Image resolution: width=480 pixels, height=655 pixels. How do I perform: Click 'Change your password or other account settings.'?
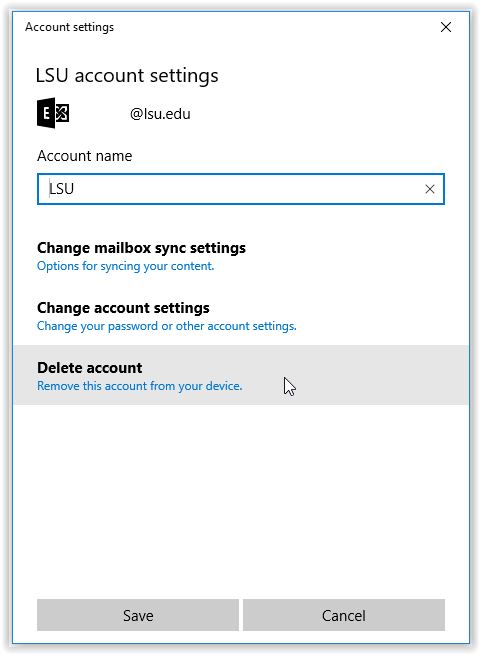tap(167, 326)
